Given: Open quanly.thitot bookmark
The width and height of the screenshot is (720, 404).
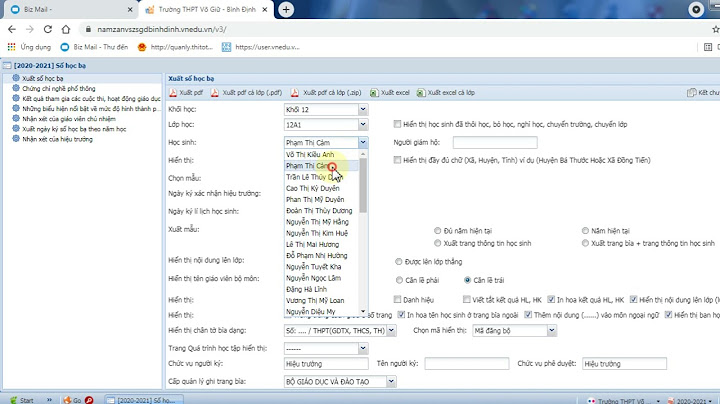Looking at the screenshot, I should [x=175, y=47].
